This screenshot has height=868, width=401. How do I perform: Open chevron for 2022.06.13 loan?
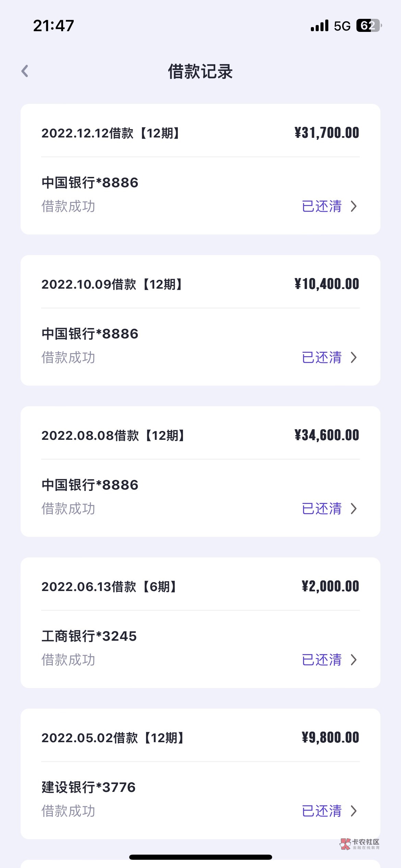pyautogui.click(x=354, y=660)
